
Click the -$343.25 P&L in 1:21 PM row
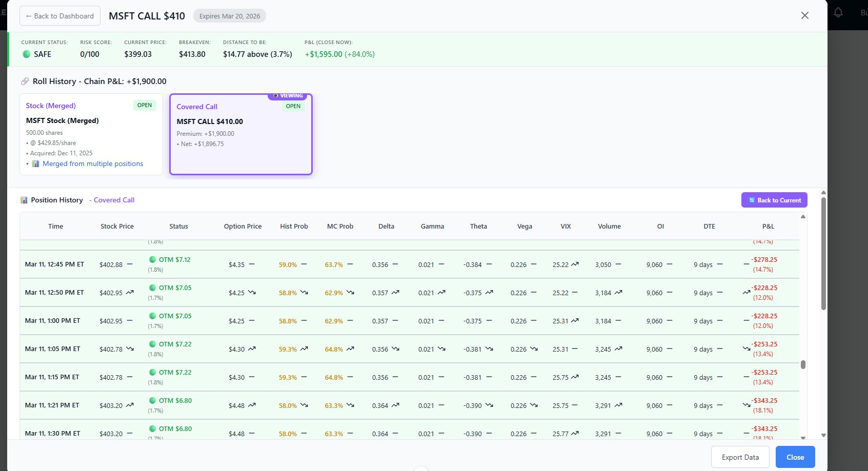coord(764,400)
